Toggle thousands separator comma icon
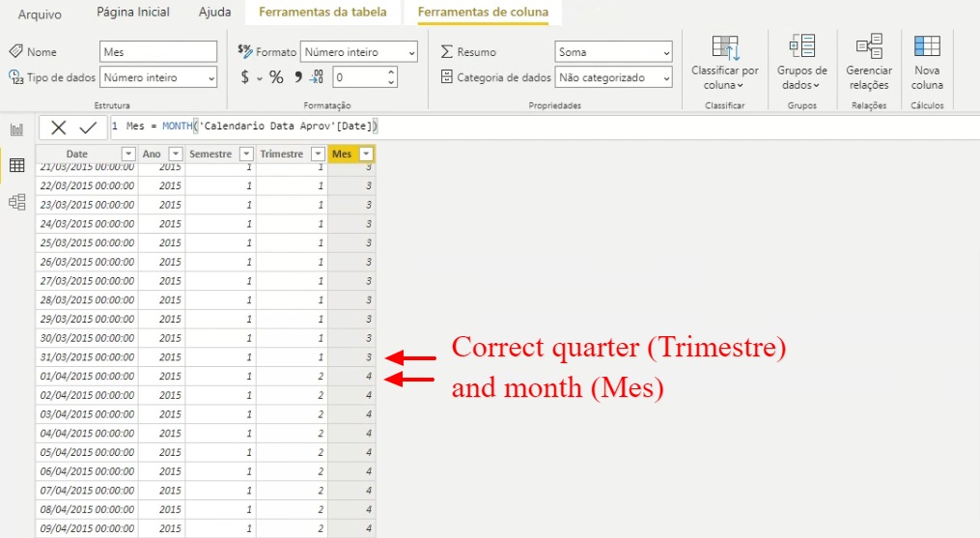Image resolution: width=980 pixels, height=538 pixels. [x=298, y=76]
